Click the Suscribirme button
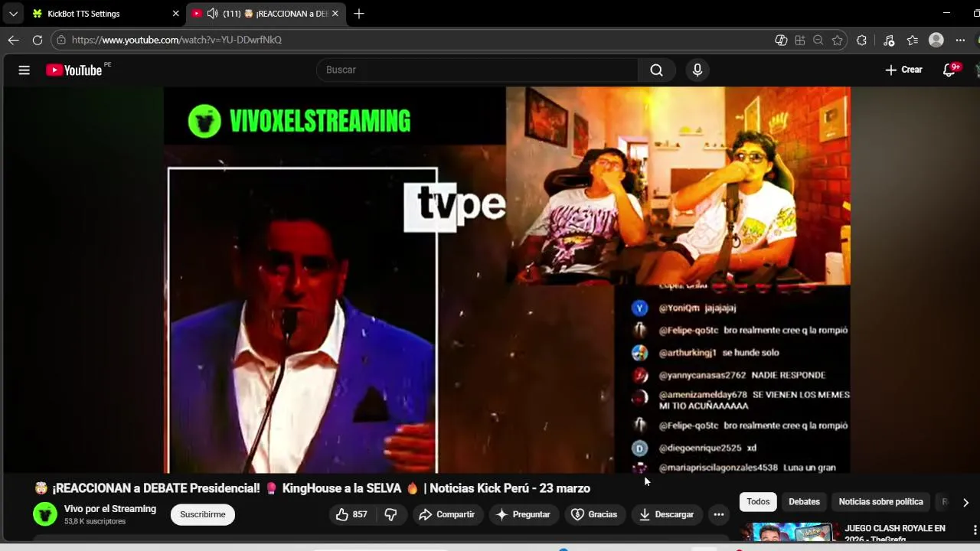Image resolution: width=980 pixels, height=551 pixels. [203, 514]
